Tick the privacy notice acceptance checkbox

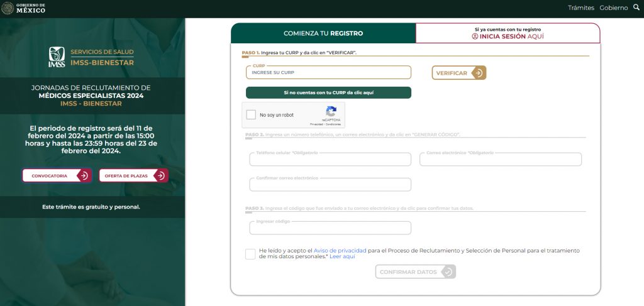[x=251, y=254]
